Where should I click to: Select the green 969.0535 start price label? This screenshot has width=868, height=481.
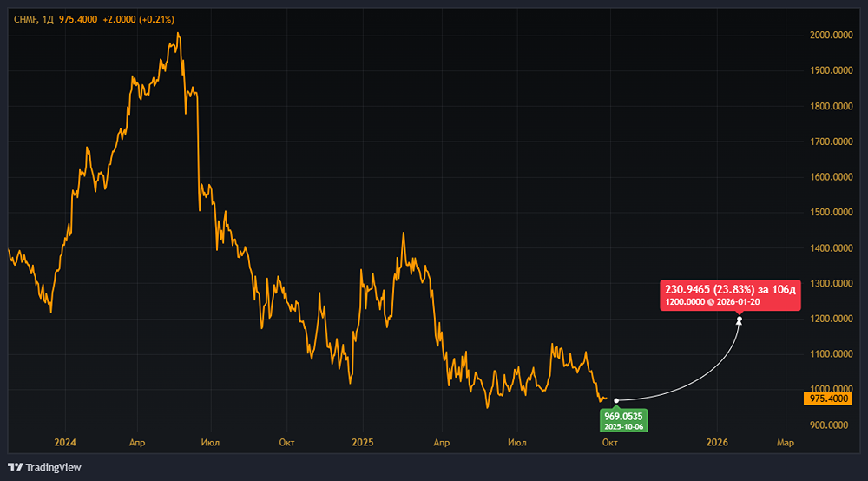point(623,420)
